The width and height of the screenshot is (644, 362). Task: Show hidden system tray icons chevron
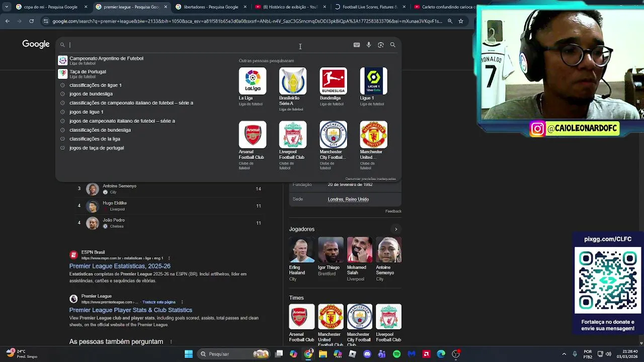(x=564, y=354)
